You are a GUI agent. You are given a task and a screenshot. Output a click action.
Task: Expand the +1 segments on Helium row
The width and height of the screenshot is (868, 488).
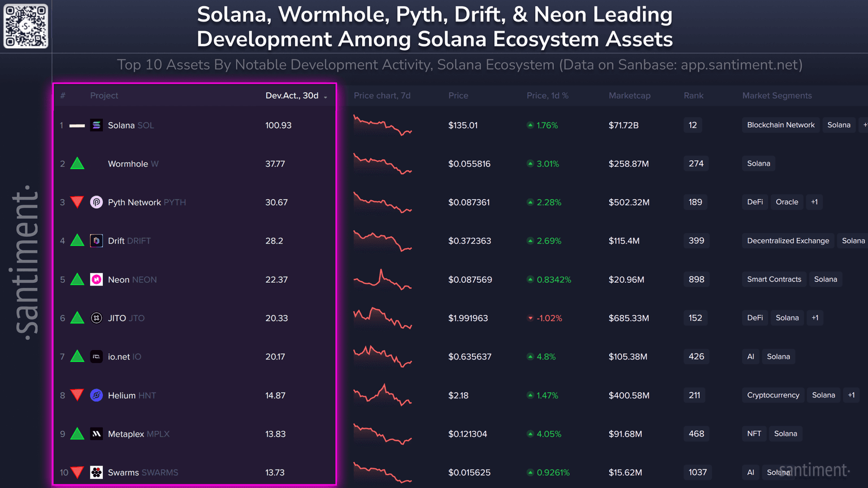pyautogui.click(x=851, y=395)
